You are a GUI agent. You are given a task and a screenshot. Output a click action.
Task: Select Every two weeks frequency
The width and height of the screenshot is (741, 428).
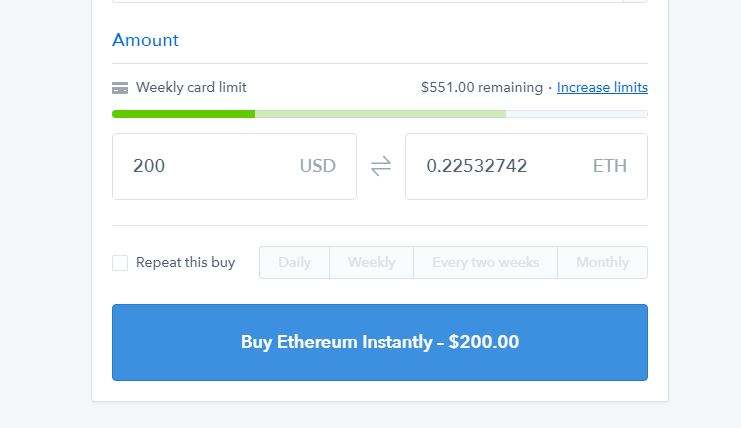click(486, 263)
